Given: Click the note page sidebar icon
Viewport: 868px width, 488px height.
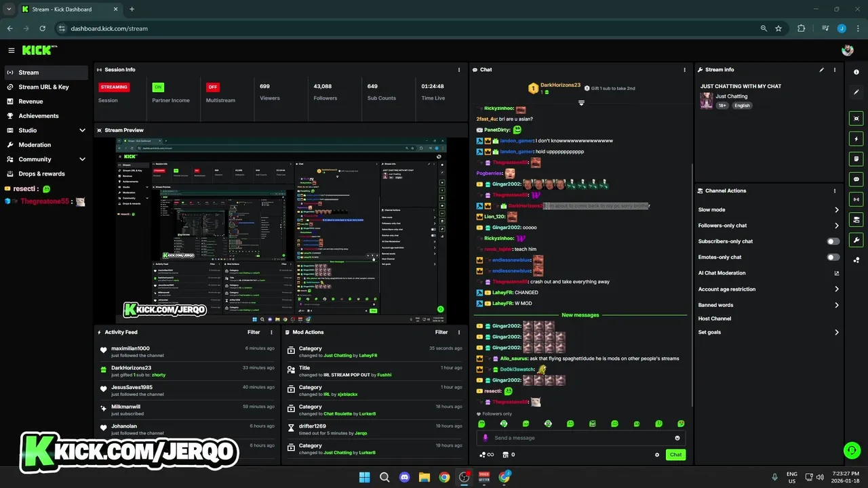Looking at the screenshot, I should pos(856,159).
